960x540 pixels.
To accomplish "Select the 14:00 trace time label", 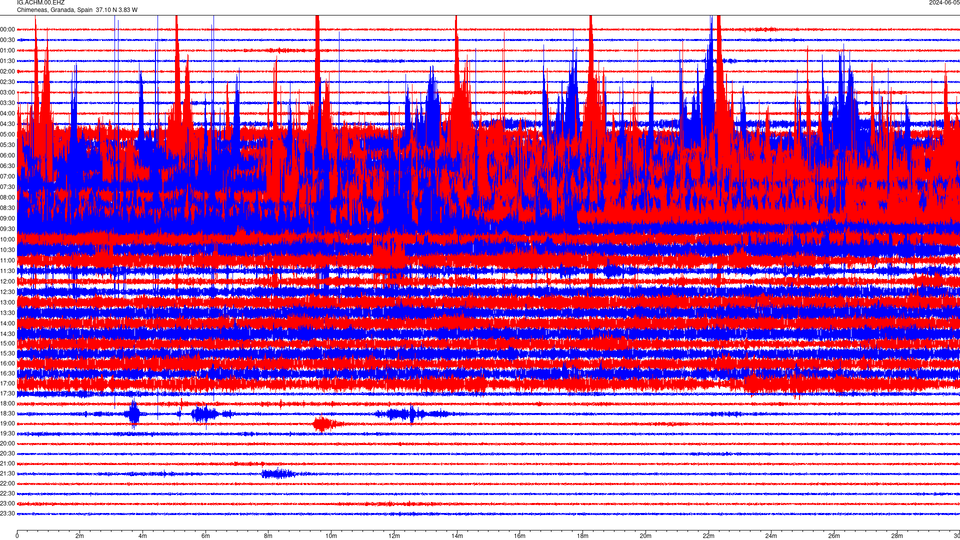I will 8,323.
